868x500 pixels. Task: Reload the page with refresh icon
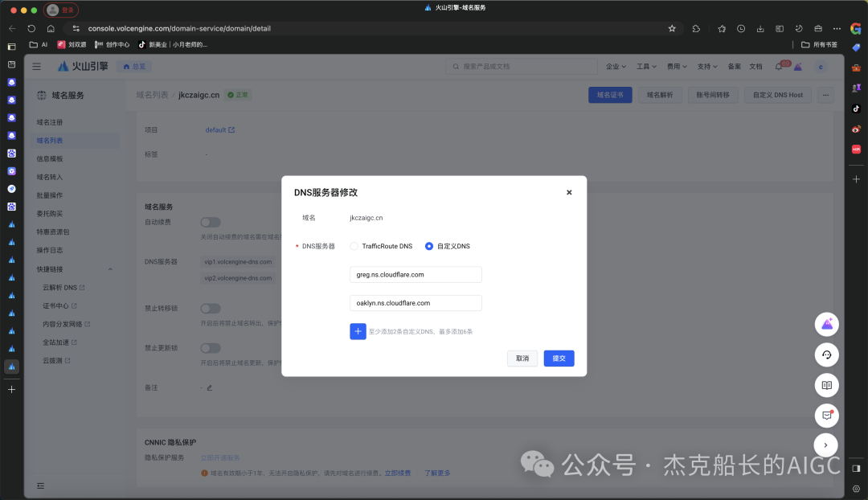coord(31,28)
